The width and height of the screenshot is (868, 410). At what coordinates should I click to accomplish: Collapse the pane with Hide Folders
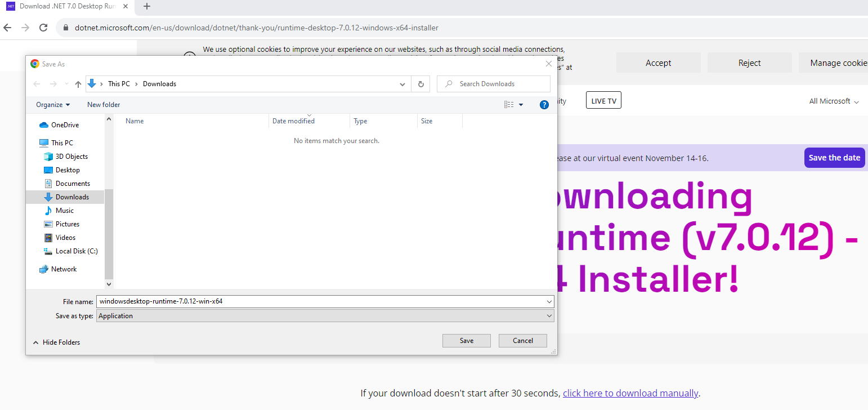pos(56,342)
